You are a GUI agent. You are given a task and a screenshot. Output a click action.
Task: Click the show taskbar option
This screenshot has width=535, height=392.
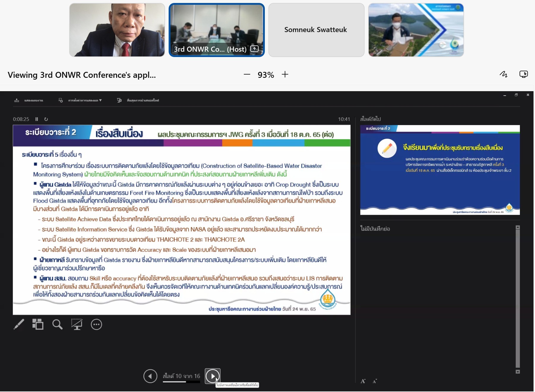29,100
